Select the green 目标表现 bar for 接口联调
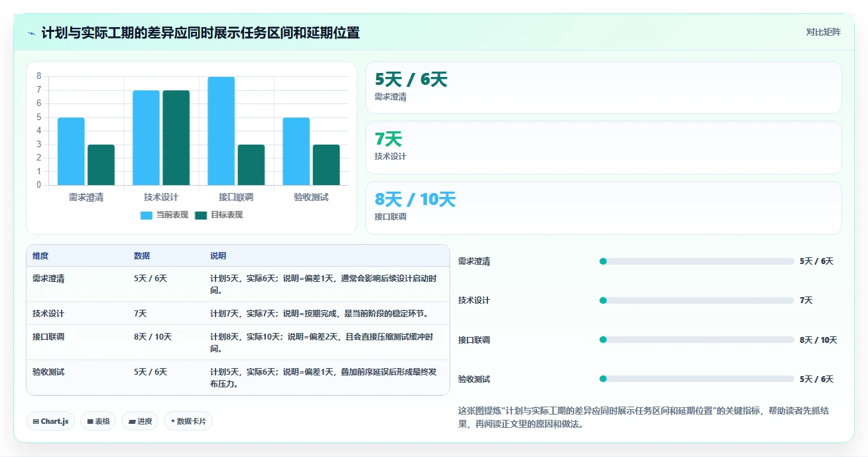 [251, 165]
